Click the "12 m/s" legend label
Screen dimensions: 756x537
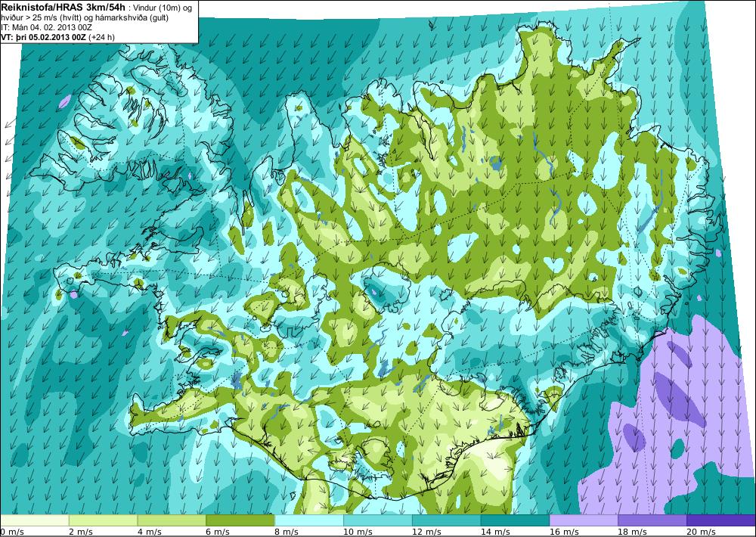[x=426, y=532]
